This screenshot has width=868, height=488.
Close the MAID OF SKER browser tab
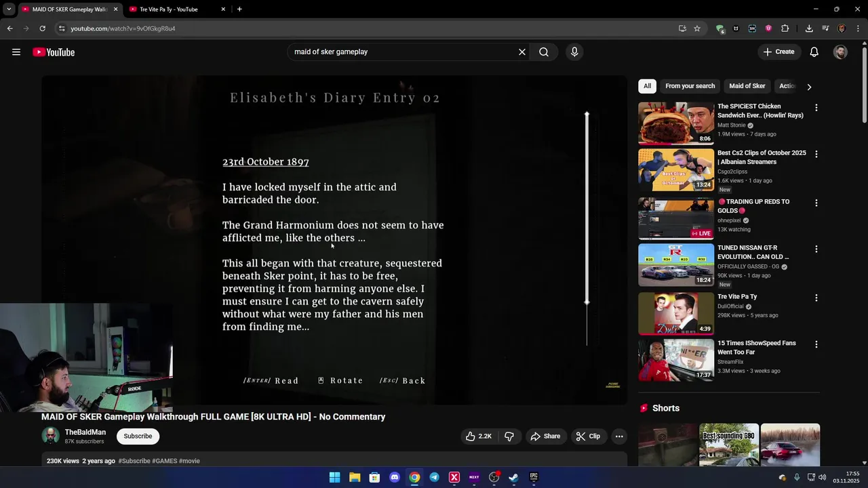point(115,9)
